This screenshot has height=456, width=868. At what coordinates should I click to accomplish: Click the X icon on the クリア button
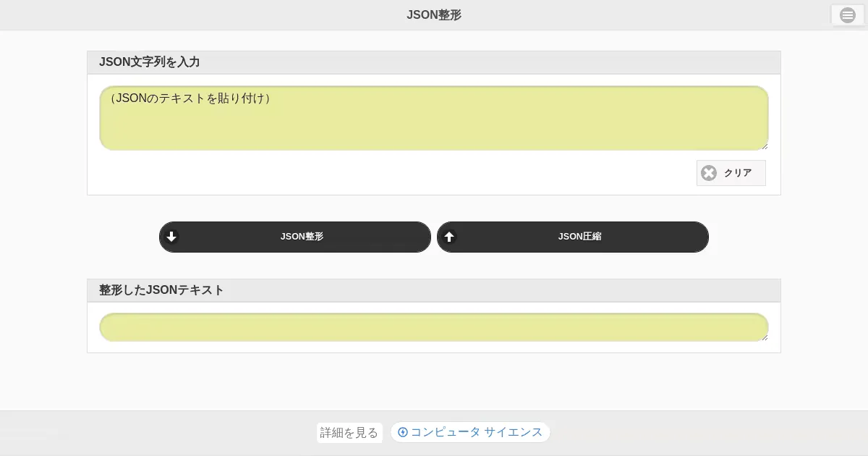tap(709, 173)
